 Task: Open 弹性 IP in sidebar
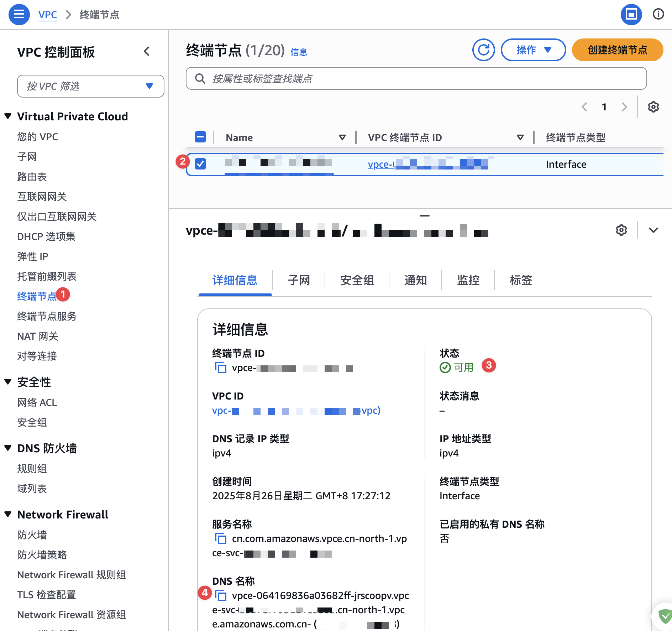[33, 256]
